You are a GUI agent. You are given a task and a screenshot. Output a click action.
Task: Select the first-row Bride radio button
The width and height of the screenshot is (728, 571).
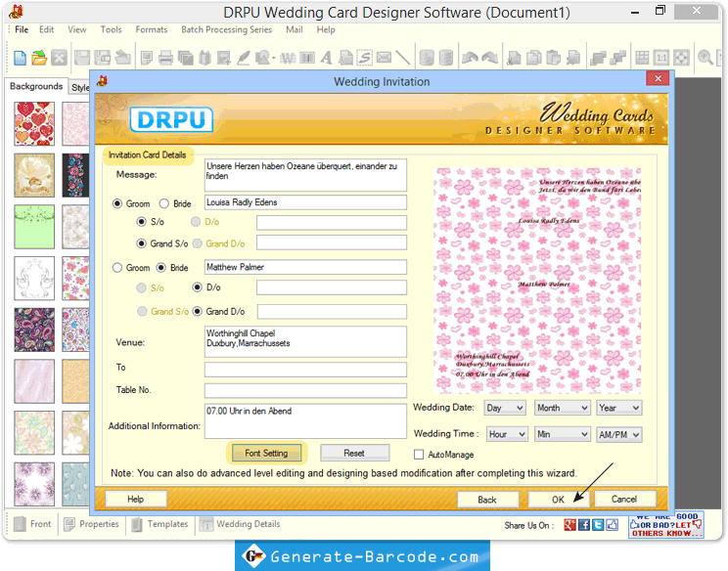[x=163, y=203]
